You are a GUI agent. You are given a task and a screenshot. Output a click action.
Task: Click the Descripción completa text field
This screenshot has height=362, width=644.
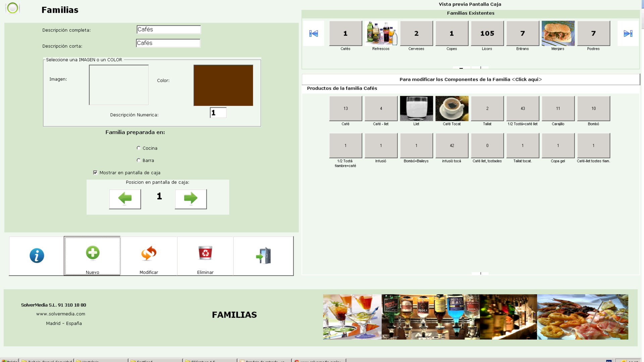(x=168, y=29)
